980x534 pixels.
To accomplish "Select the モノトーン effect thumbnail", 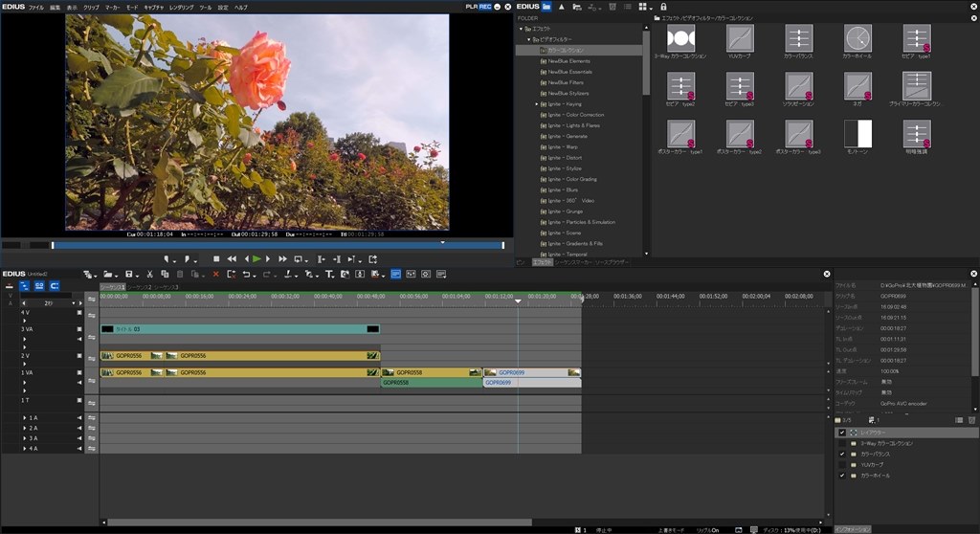I will [x=857, y=134].
